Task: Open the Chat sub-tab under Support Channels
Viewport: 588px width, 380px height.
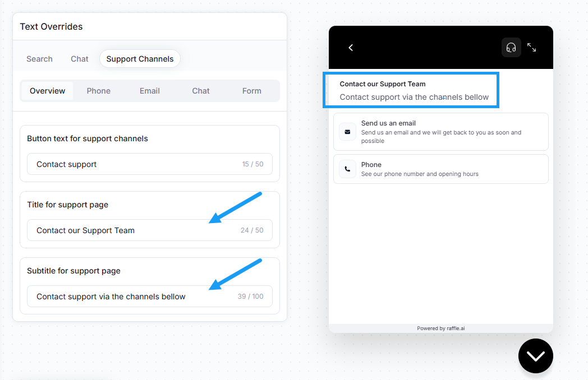Action: pos(201,91)
